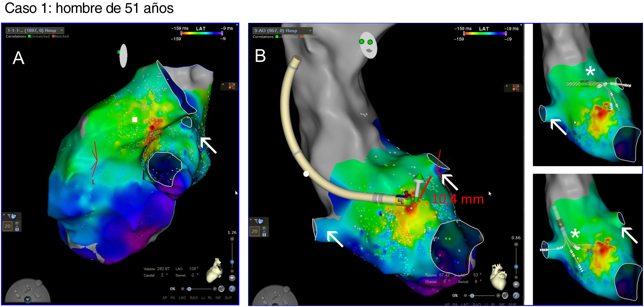This screenshot has height=307, width=644.
Task: Click the funnel filter icon in panel A wheel
Action: click(x=28, y=300)
